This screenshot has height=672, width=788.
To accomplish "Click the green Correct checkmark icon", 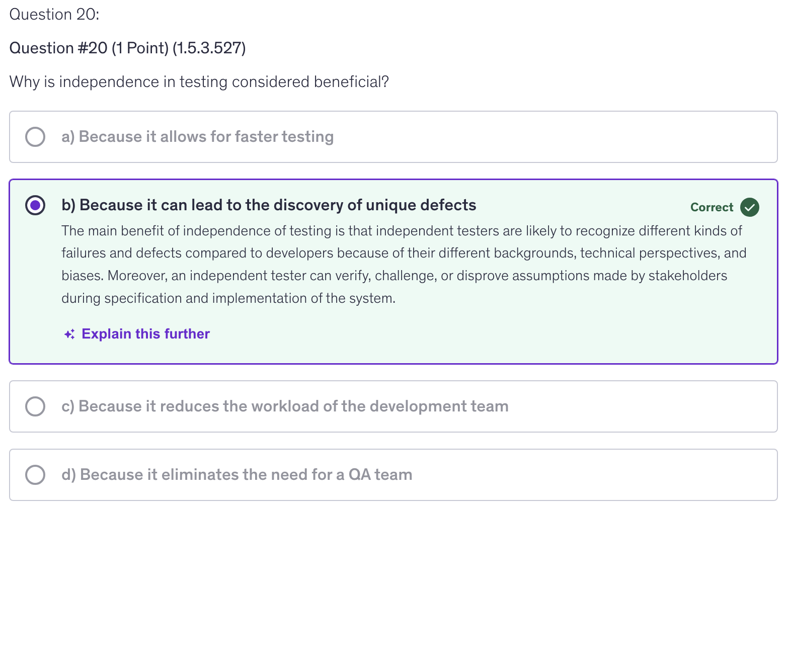I will 749,207.
